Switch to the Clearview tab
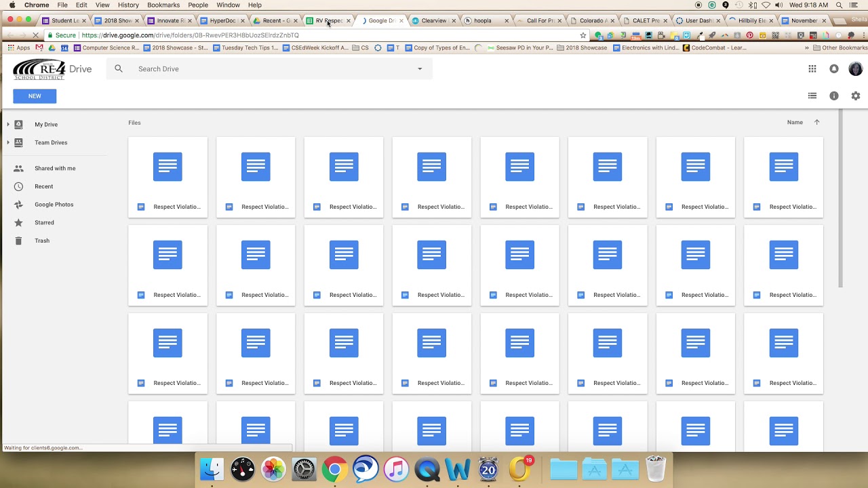Viewport: 868px width, 488px height. click(x=433, y=20)
